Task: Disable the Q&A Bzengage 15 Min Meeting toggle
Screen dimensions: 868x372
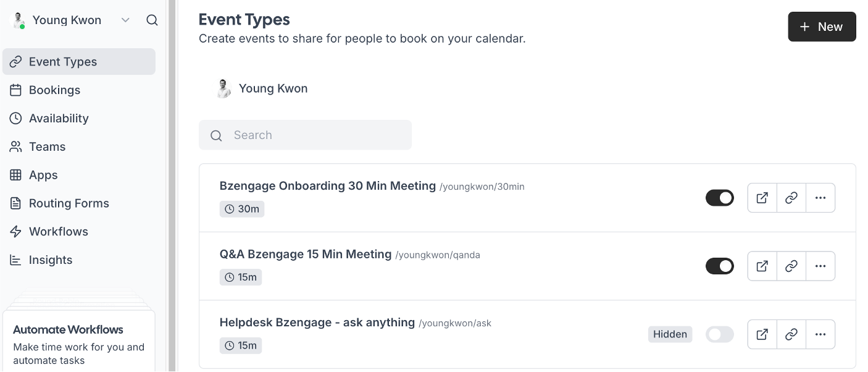Action: pyautogui.click(x=720, y=266)
